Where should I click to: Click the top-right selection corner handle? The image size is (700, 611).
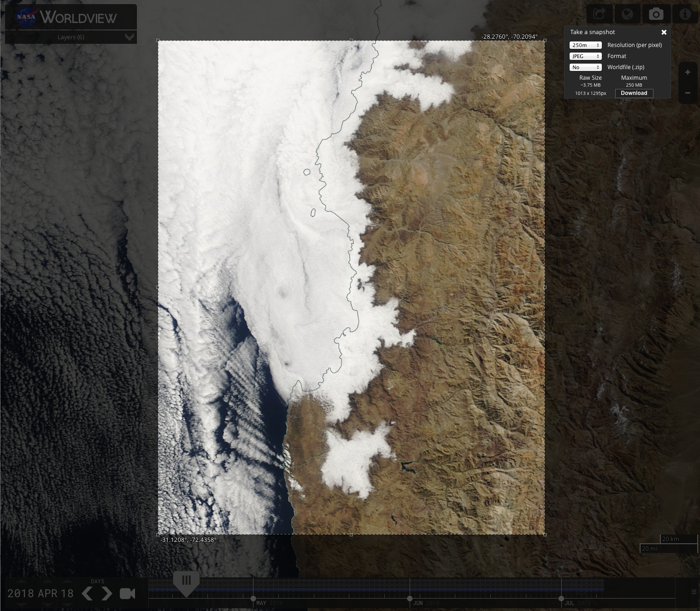(x=545, y=41)
